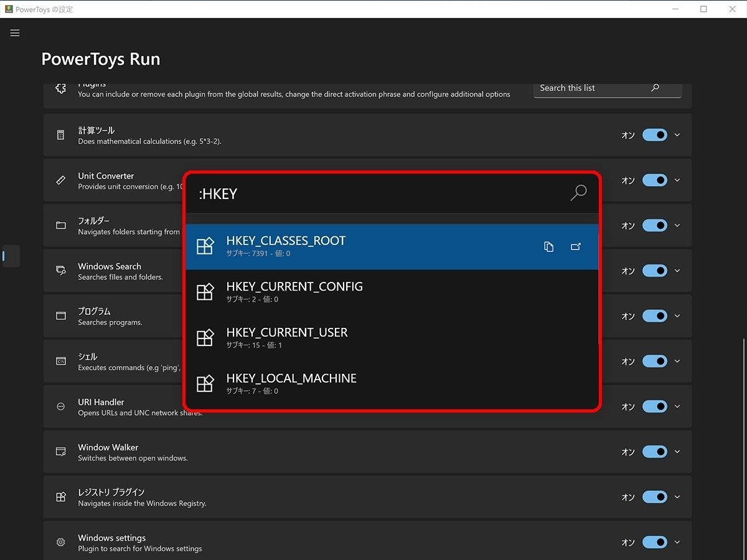Image resolution: width=747 pixels, height=560 pixels.
Task: Click the HKEY_CURRENT_USER registry icon
Action: pyautogui.click(x=205, y=338)
